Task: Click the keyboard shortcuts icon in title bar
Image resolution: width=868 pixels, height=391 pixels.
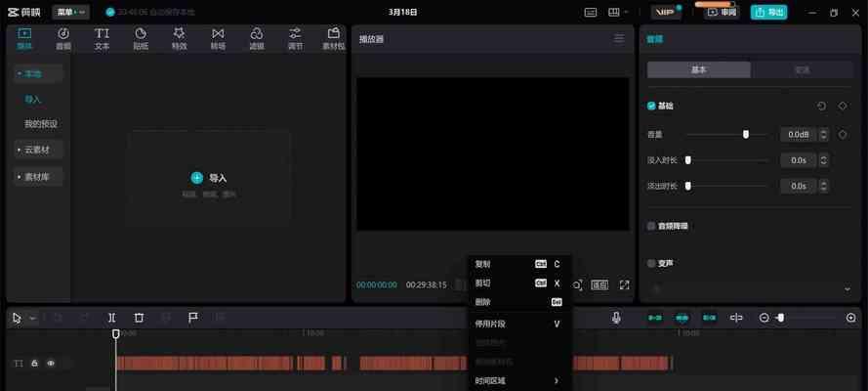Action: 591,12
